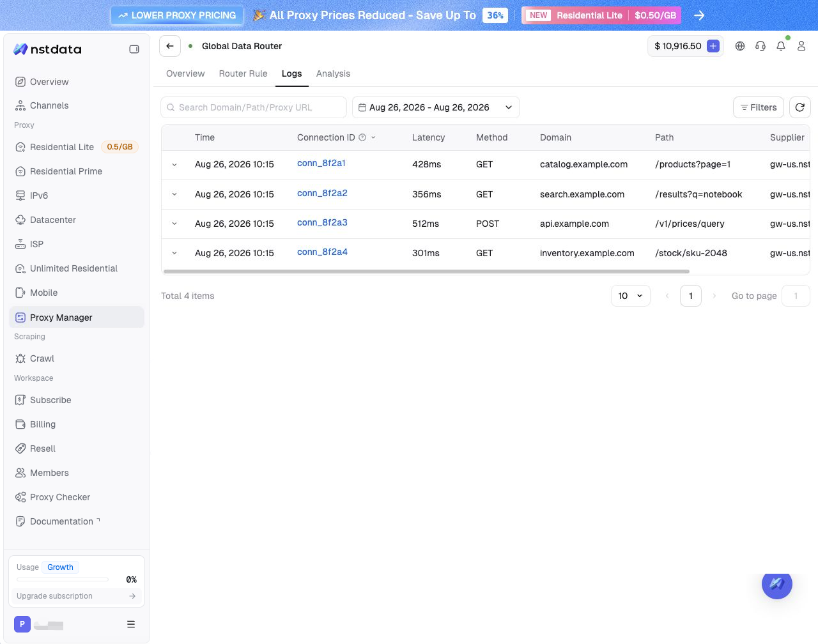Select the Logs tab
Viewport: 818px width, 644px height.
point(292,73)
